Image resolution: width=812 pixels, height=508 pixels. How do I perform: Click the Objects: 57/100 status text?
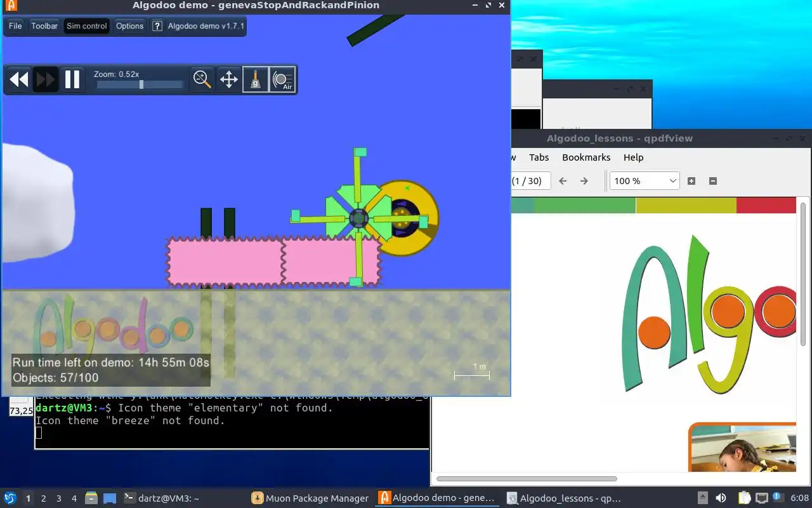coord(56,378)
